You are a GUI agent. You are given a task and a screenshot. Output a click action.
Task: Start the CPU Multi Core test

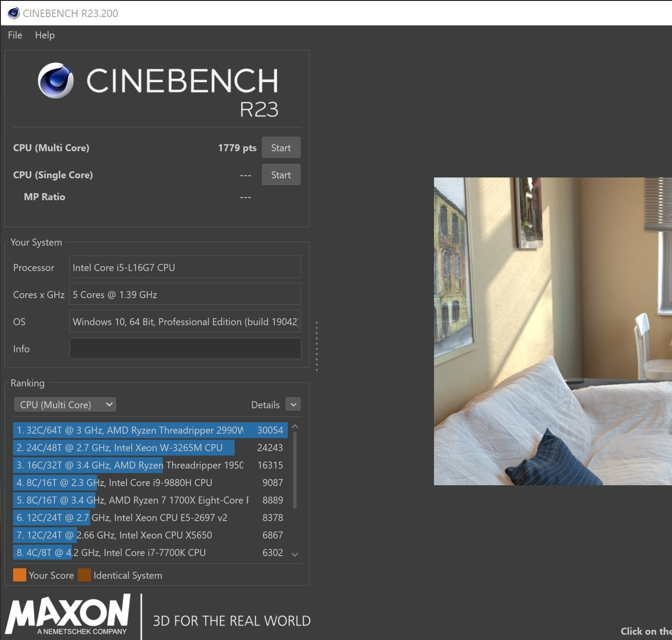coord(281,148)
